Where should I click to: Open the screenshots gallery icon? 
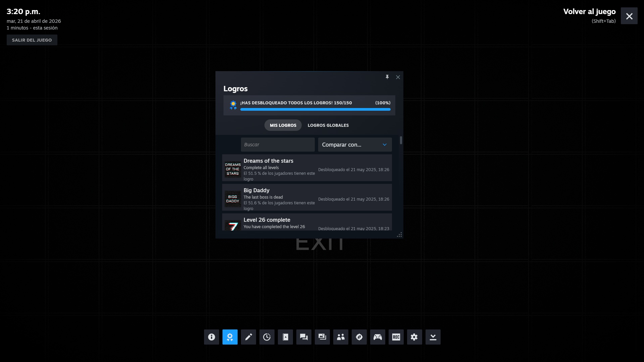(322, 337)
